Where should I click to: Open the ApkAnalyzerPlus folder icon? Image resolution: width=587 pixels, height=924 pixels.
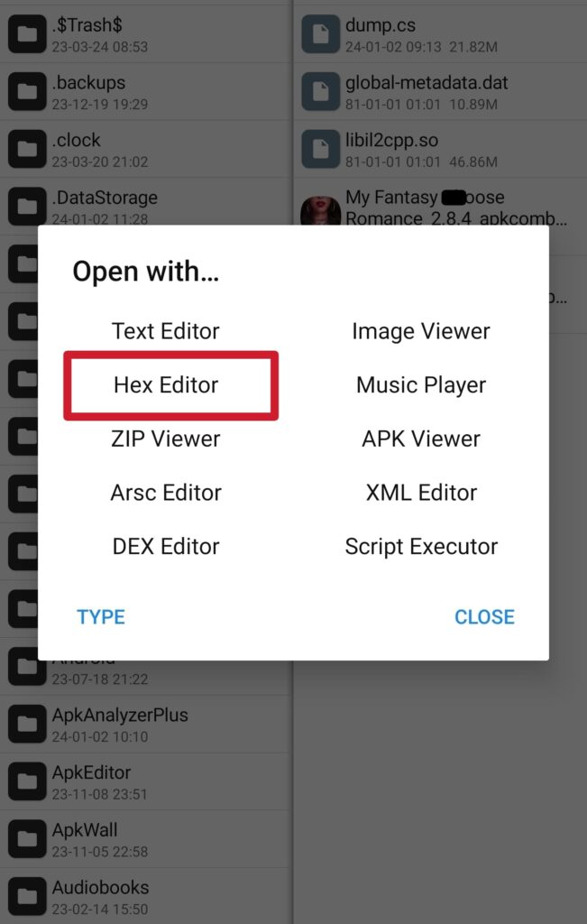pyautogui.click(x=27, y=723)
